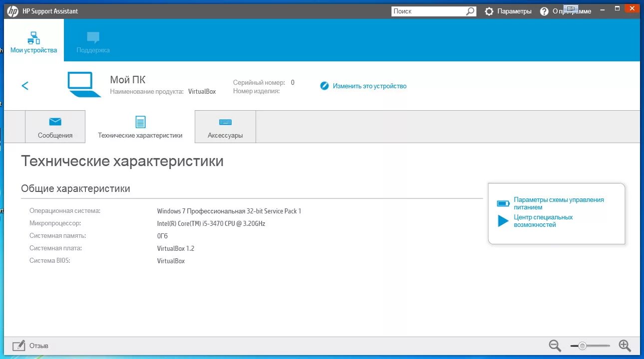Screen dimensions: 644x359
Task: Click the HP logo in title bar
Action: tap(12, 10)
